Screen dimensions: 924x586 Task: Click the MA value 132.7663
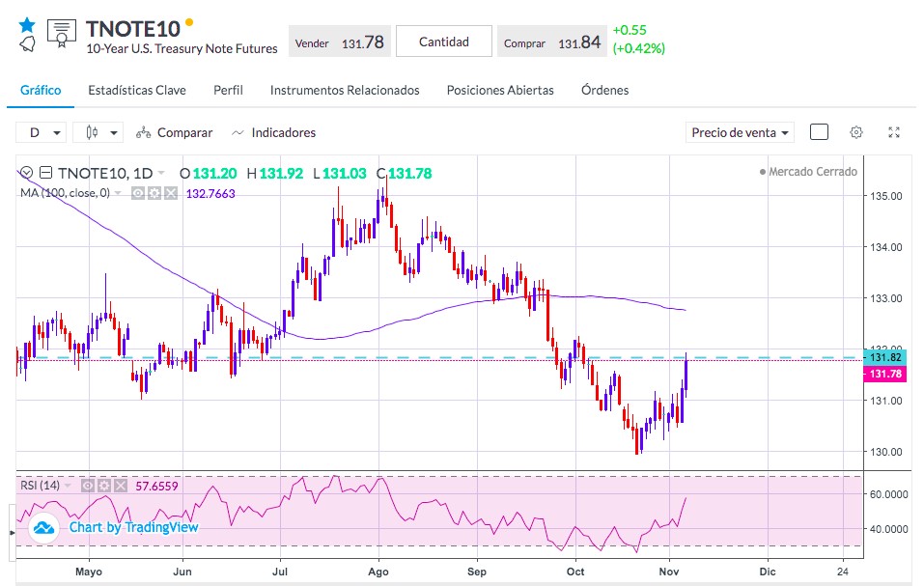(x=210, y=194)
